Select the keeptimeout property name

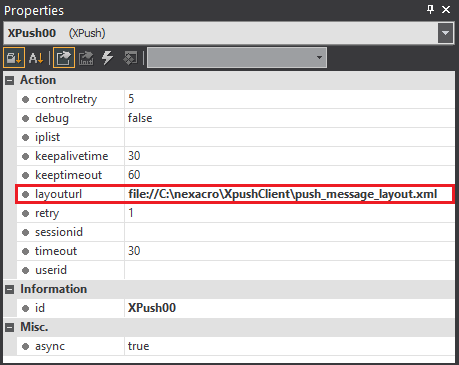[x=68, y=175]
